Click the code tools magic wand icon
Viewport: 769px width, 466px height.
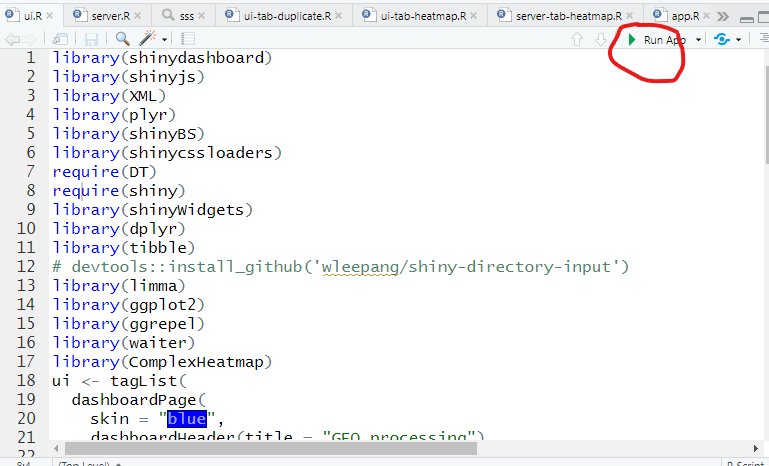(148, 38)
